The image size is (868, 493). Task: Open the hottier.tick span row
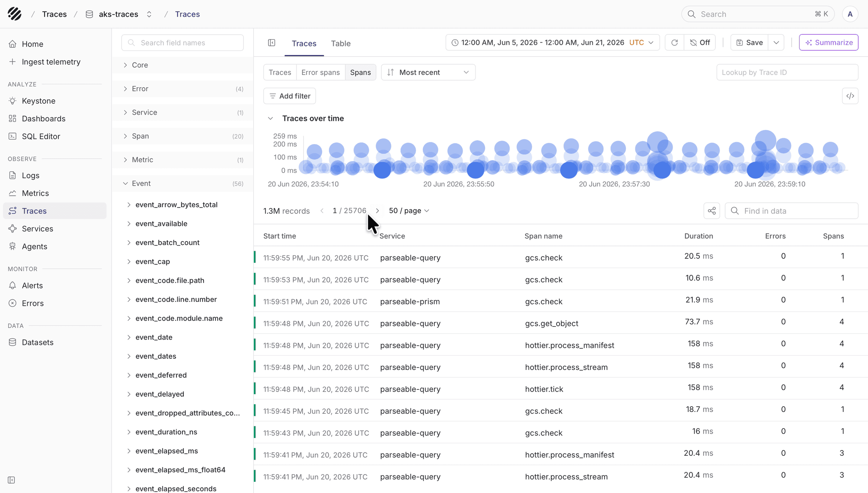(561, 389)
